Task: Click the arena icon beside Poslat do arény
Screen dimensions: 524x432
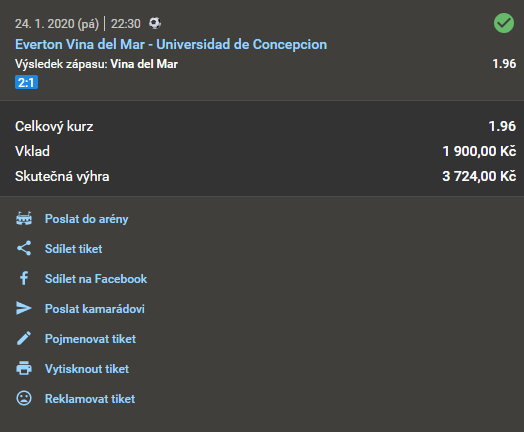Action: (x=24, y=219)
